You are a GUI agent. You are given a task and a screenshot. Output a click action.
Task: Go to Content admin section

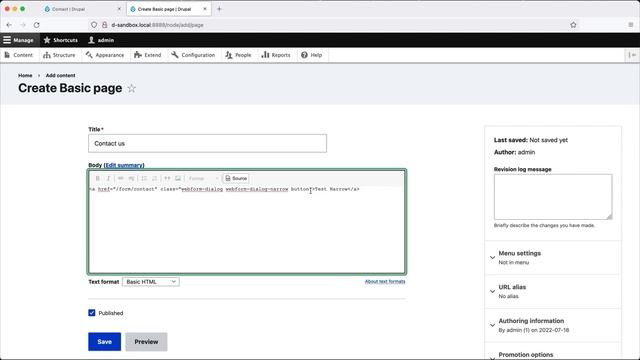click(18, 55)
